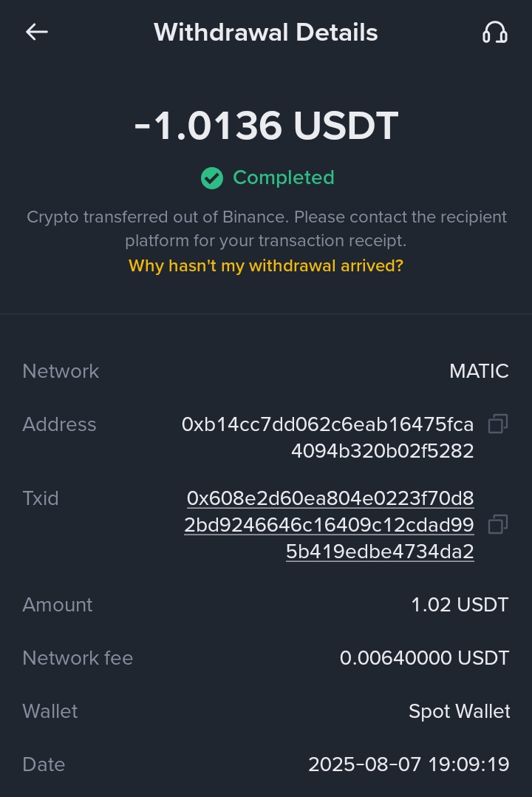Tap the 2025-08-07 19:09:19 date value
Viewport: 532px width, 797px height.
pos(409,764)
